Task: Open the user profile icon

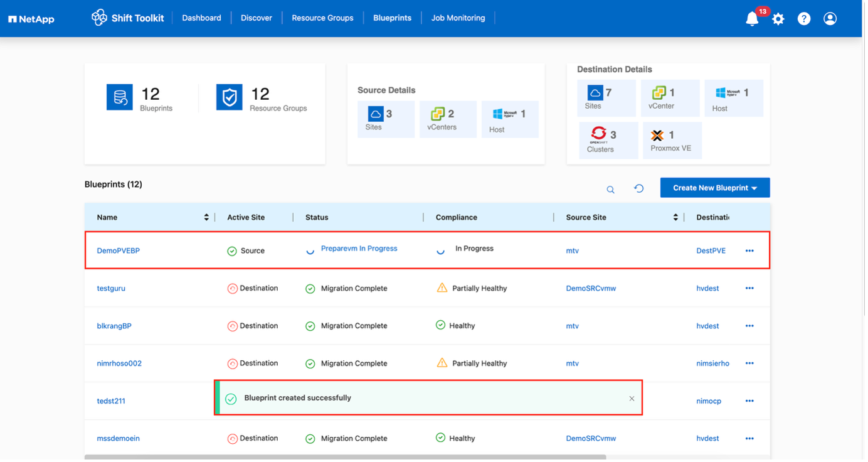Action: point(830,19)
